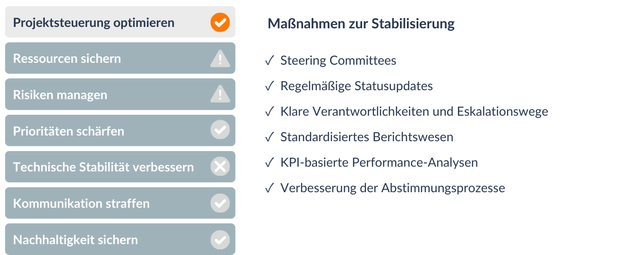Switch to the Ressourcen sichern tab
This screenshot has width=644, height=255.
(120, 58)
